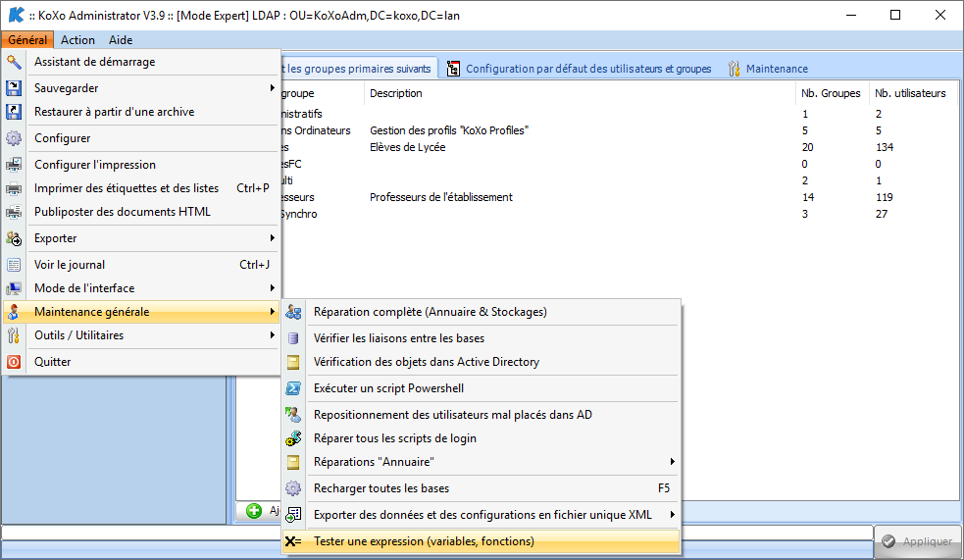Click the Appliquer button

(917, 541)
